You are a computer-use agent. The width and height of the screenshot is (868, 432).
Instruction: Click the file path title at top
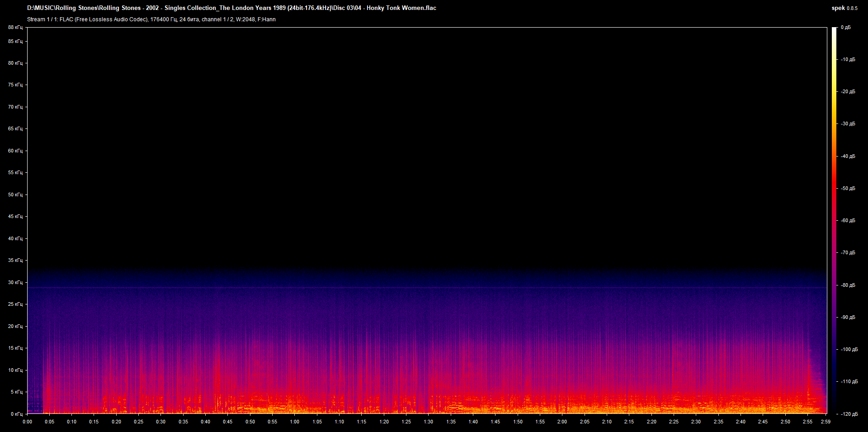(231, 8)
